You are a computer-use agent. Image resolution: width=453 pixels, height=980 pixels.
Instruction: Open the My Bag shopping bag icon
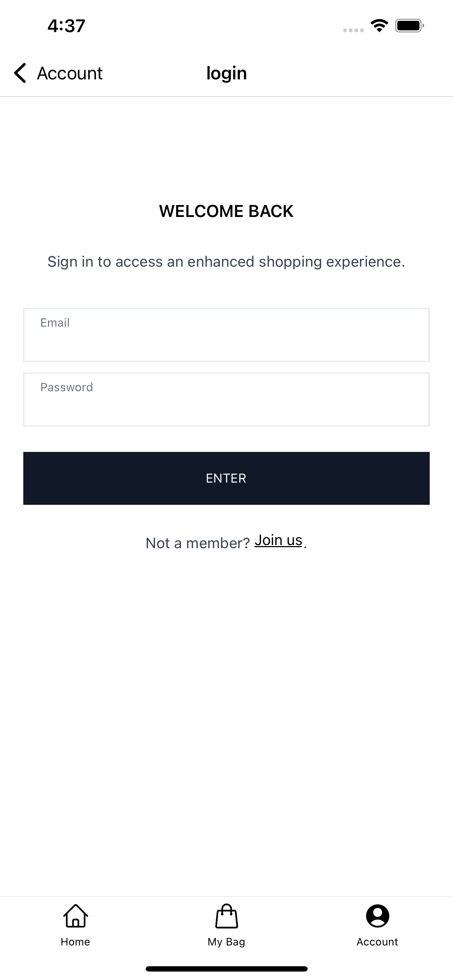[x=226, y=916]
